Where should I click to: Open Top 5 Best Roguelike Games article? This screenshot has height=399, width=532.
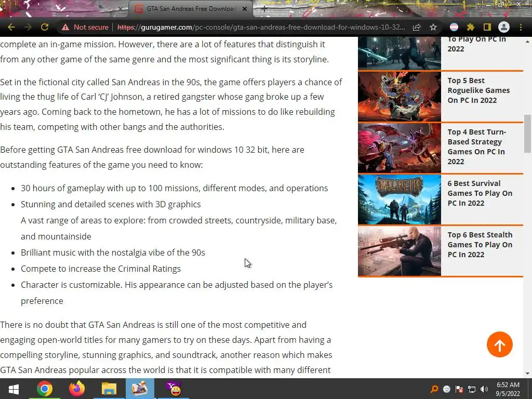pyautogui.click(x=478, y=90)
